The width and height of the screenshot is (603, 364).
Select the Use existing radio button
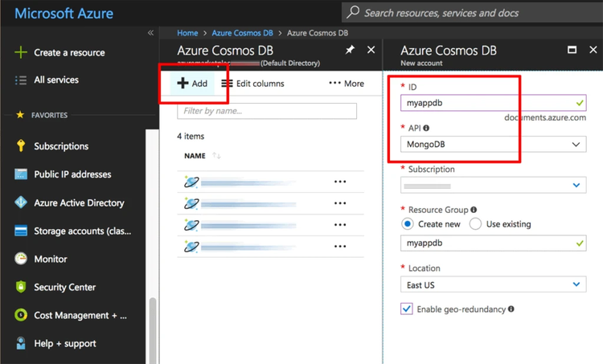click(x=475, y=223)
